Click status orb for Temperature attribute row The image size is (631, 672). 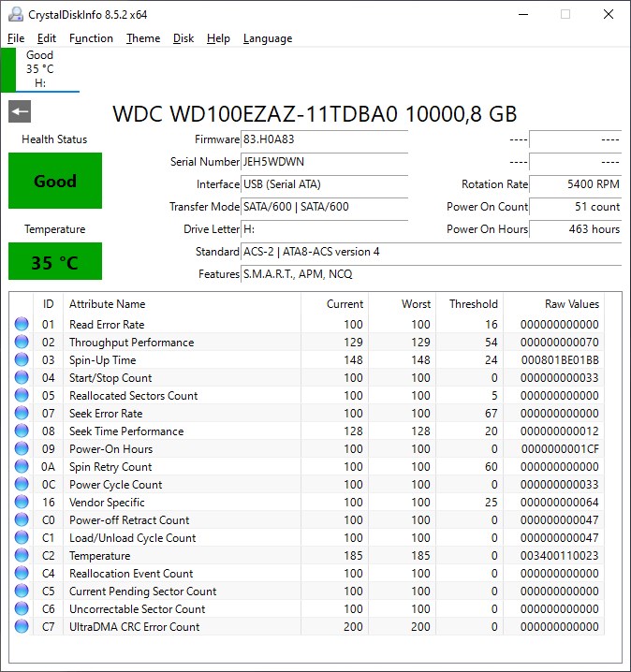click(x=22, y=555)
